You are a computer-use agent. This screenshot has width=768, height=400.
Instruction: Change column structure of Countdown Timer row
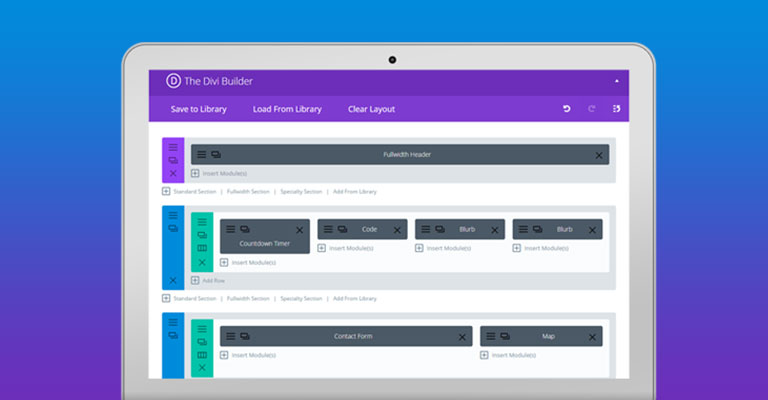click(x=202, y=248)
